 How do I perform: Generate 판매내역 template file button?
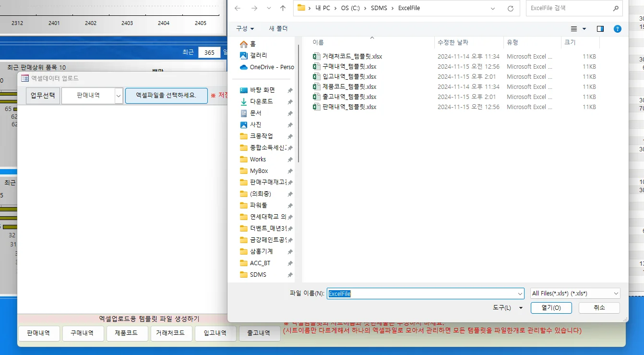[x=38, y=333]
